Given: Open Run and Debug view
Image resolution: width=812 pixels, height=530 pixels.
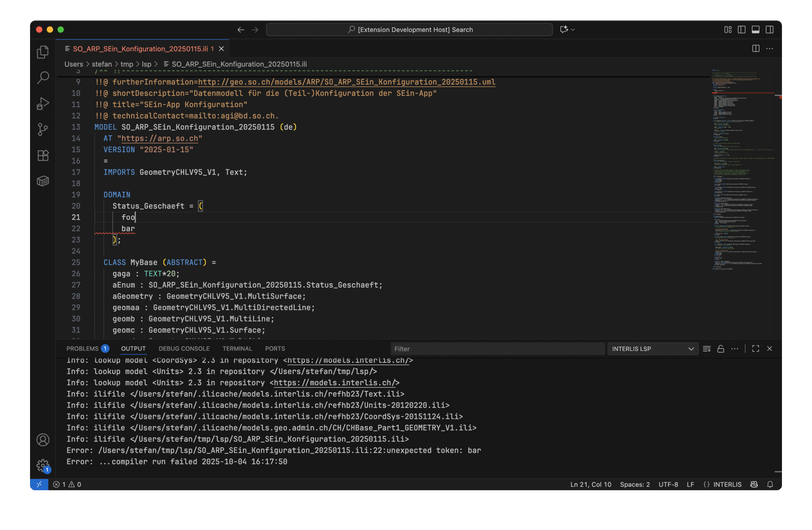Looking at the screenshot, I should coord(43,104).
